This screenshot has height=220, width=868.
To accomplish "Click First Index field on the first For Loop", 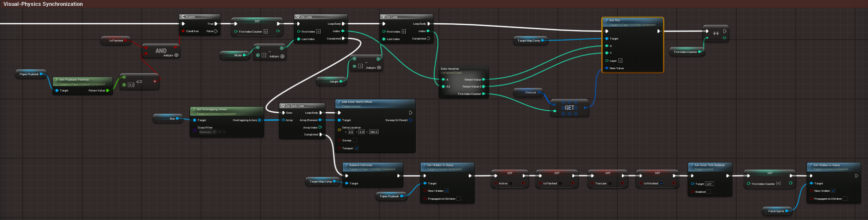I will click(318, 31).
